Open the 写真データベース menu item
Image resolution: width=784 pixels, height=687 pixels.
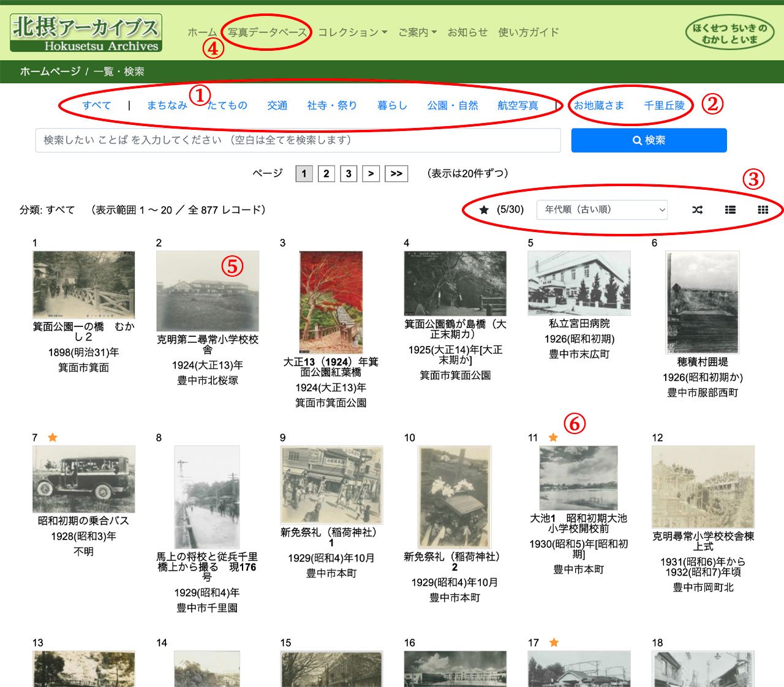click(267, 32)
